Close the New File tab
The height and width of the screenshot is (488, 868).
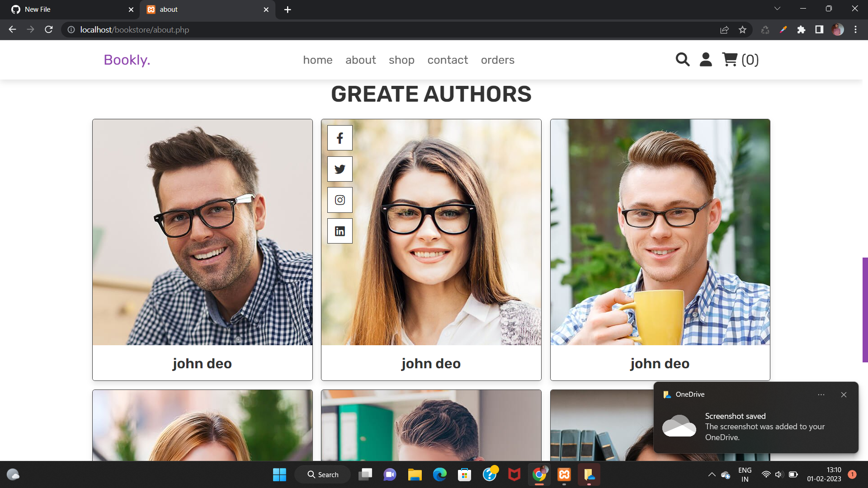point(131,9)
